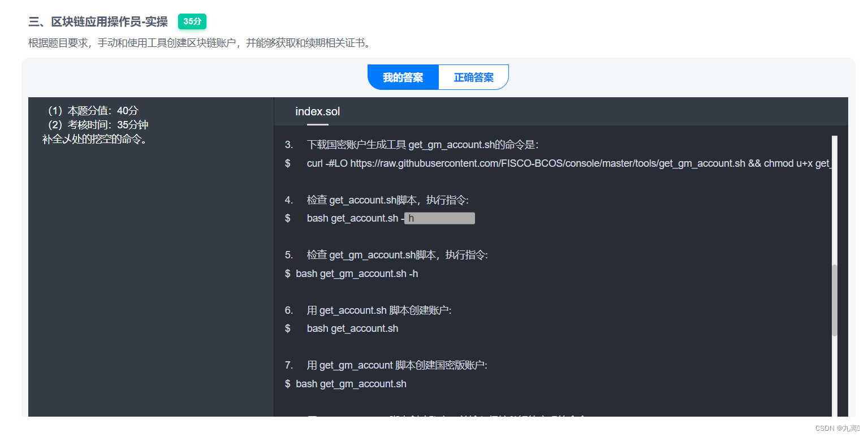Click step 4 text 检查 get_account.sh脚本
This screenshot has width=868, height=437.
pyautogui.click(x=388, y=200)
